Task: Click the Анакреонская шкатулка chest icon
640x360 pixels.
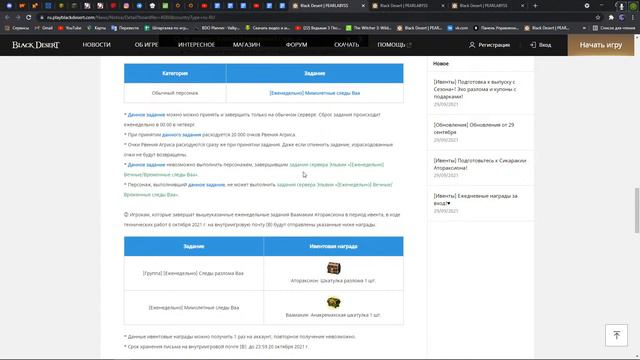Action: tap(333, 303)
